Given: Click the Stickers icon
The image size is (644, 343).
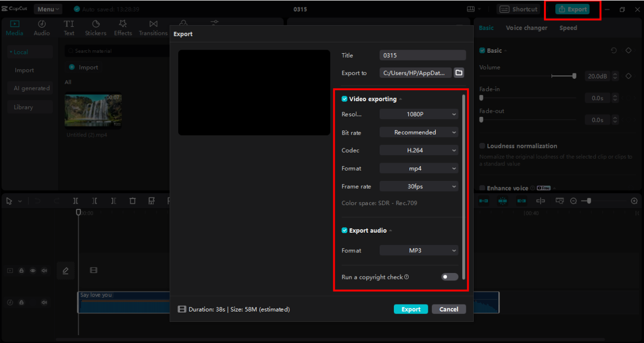Looking at the screenshot, I should [x=96, y=24].
